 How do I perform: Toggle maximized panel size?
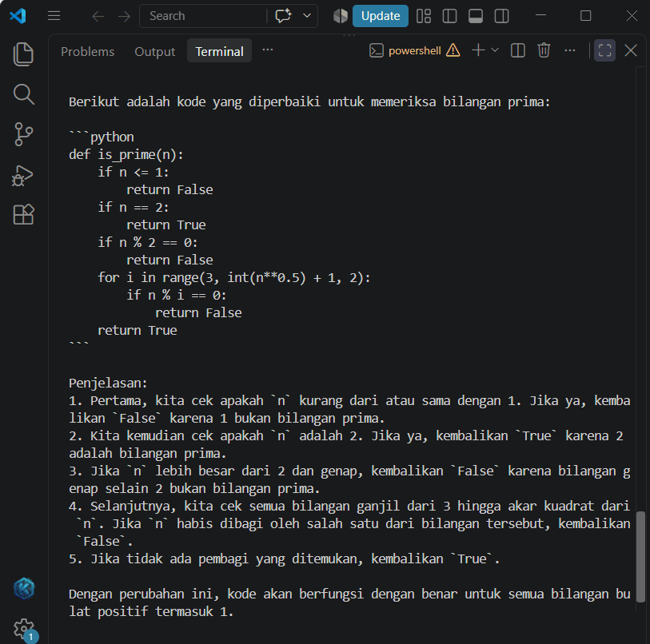604,50
